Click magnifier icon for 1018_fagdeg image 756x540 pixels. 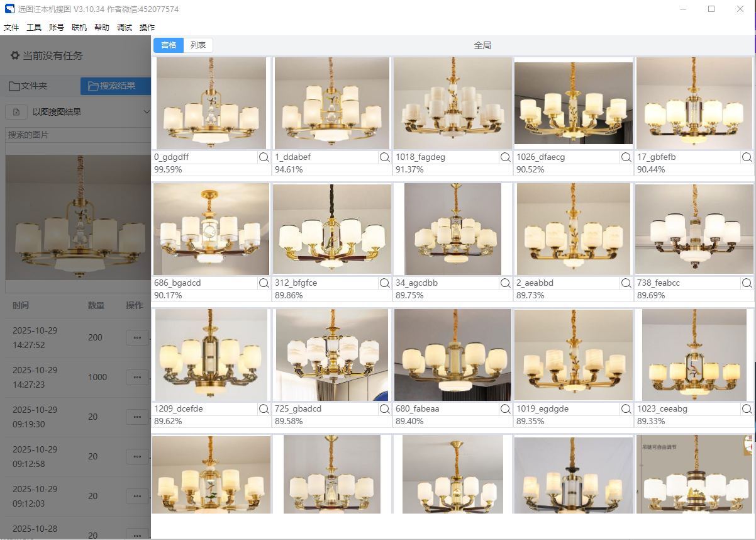pos(506,157)
